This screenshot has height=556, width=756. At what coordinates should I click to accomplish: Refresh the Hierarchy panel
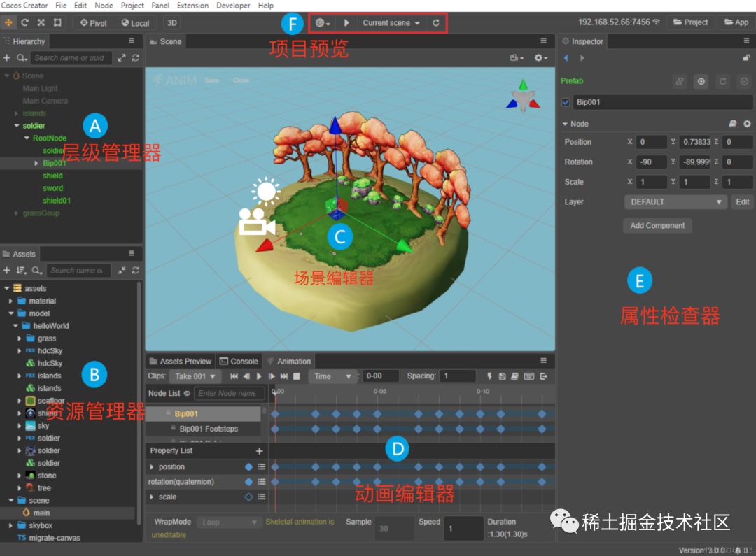pos(136,58)
